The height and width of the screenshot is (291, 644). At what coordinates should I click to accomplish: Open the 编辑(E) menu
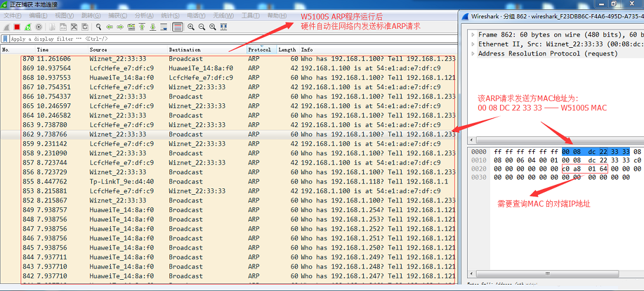click(x=38, y=15)
